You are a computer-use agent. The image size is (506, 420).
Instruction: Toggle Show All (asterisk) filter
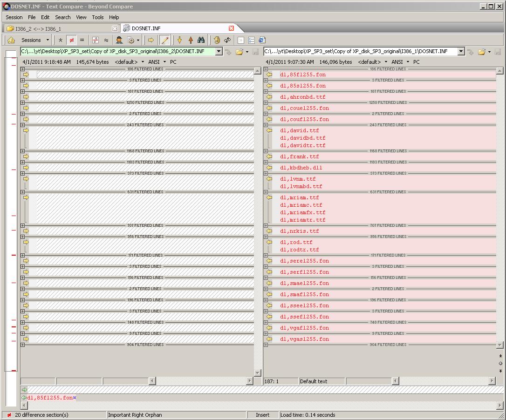click(x=61, y=40)
